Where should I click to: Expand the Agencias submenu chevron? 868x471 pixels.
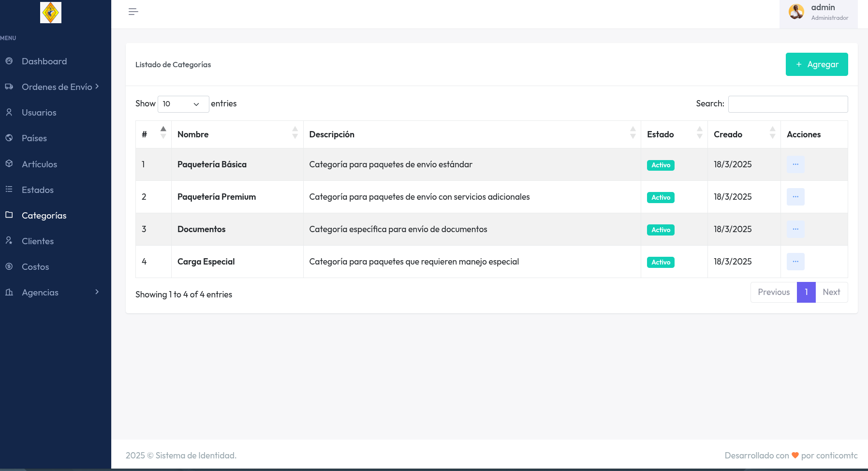[97, 292]
